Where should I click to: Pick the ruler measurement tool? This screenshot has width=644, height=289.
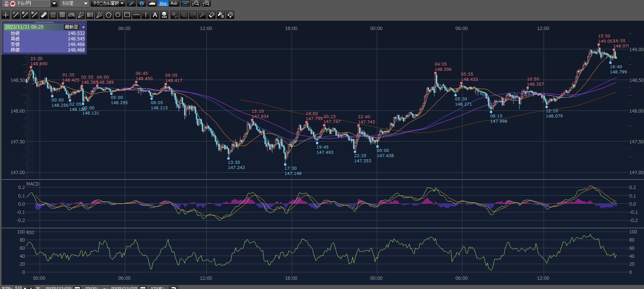43,15
